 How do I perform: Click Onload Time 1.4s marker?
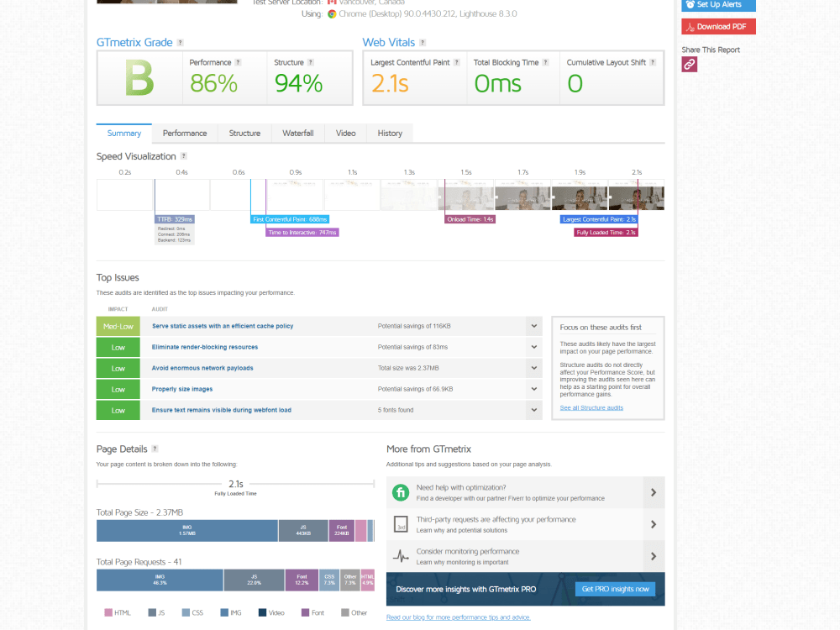click(x=470, y=219)
